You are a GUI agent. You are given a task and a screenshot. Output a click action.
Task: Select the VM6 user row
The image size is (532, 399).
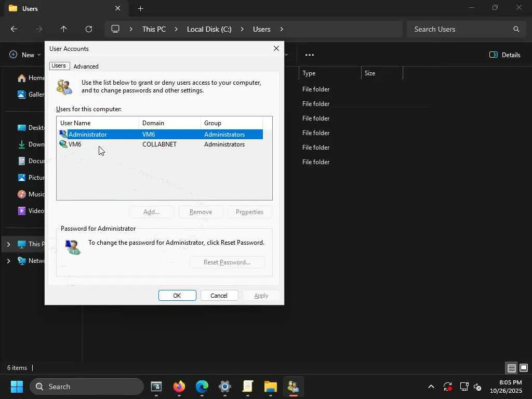pyautogui.click(x=161, y=144)
